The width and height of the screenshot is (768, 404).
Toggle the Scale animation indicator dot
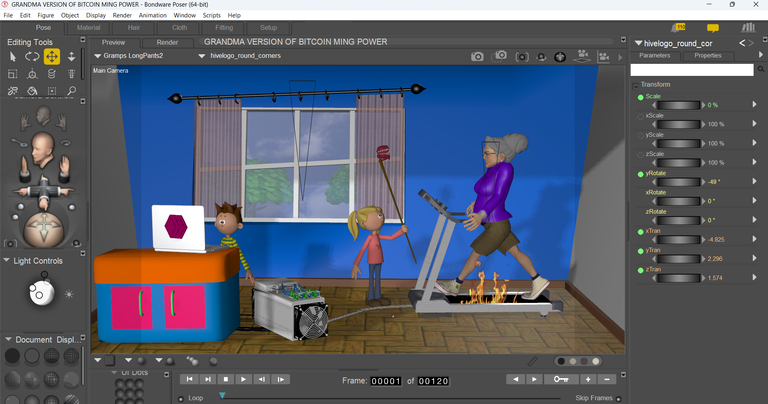coord(640,97)
